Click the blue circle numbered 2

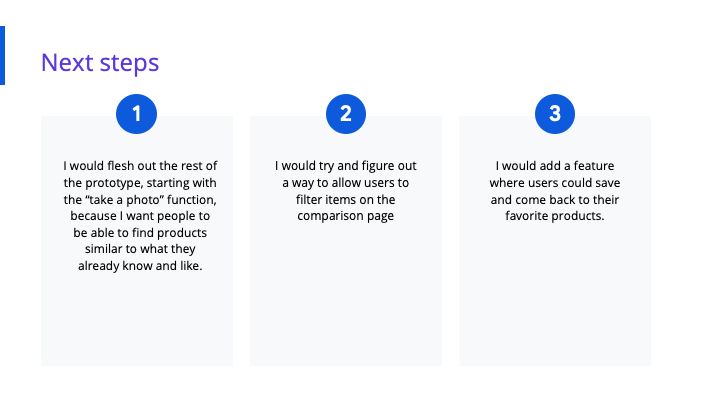click(x=346, y=114)
